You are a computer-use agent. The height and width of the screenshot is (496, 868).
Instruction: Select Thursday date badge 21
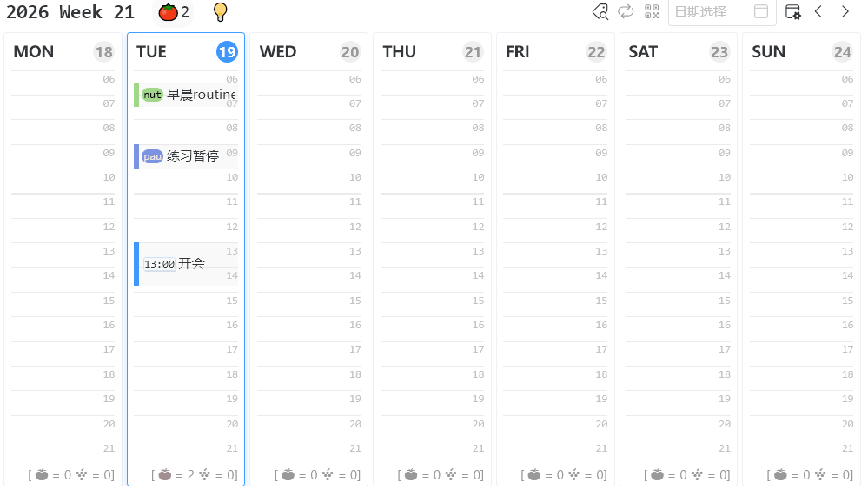pyautogui.click(x=473, y=52)
